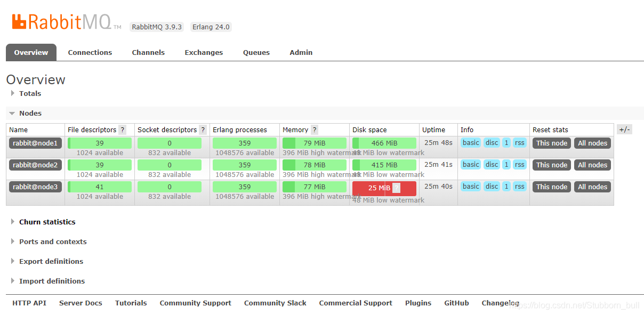644x315 pixels.
Task: Click the rss tag for rabbit@node1
Action: (x=519, y=143)
